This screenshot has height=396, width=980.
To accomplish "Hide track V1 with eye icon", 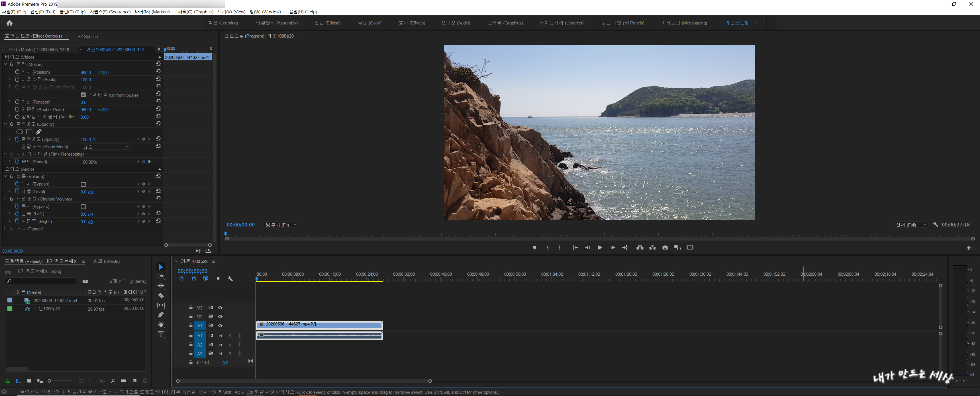I will [220, 325].
